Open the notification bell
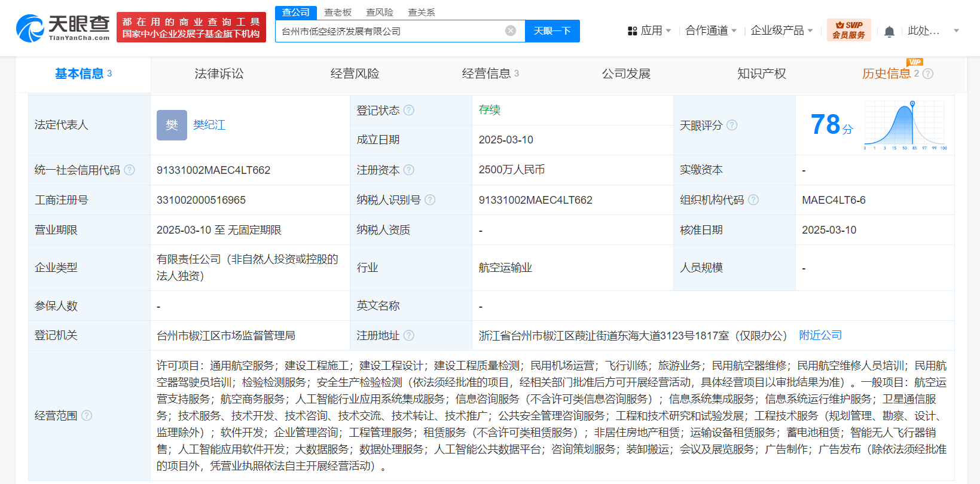Image resolution: width=980 pixels, height=484 pixels. click(889, 32)
